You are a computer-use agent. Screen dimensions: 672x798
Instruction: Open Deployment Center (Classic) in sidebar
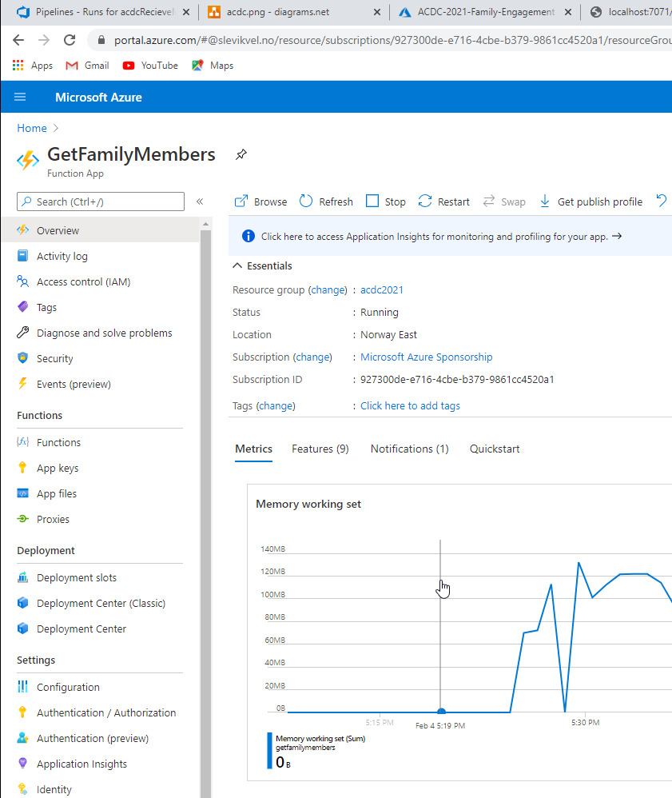point(101,603)
